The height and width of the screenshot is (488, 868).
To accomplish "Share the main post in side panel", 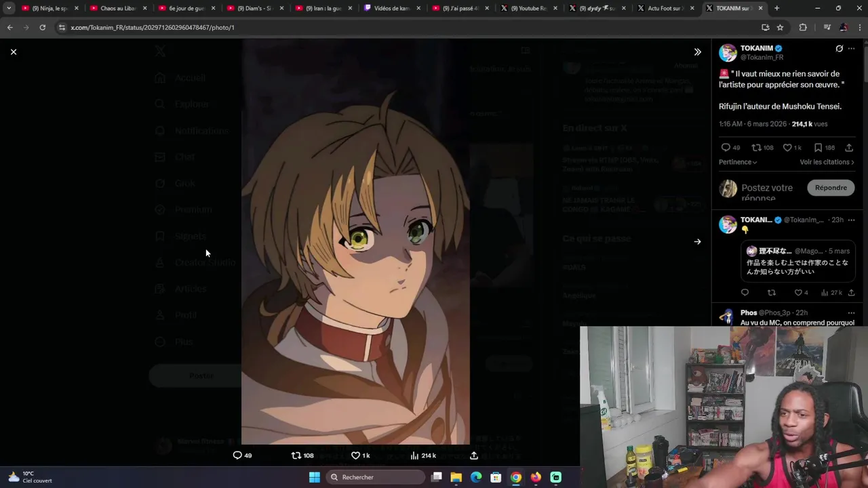I will click(849, 147).
